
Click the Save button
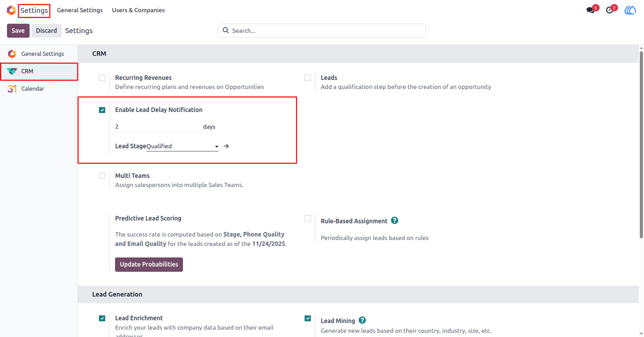click(x=18, y=31)
